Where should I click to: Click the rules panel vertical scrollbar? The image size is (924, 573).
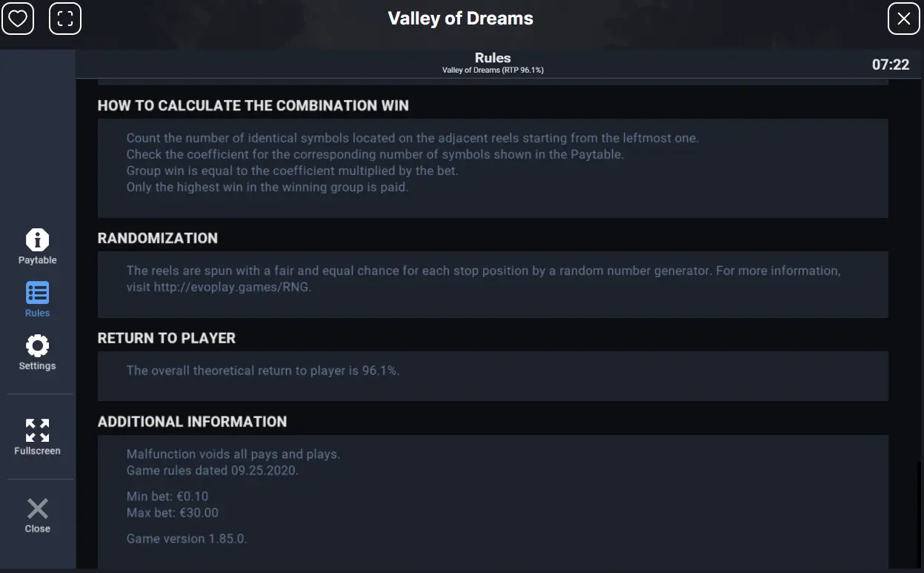pyautogui.click(x=920, y=514)
